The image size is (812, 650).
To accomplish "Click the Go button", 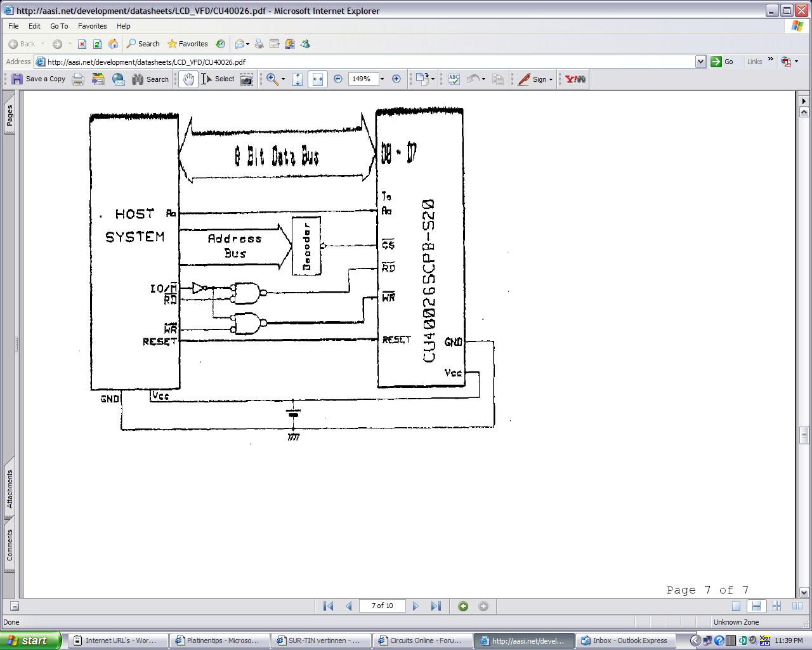I will pos(722,62).
